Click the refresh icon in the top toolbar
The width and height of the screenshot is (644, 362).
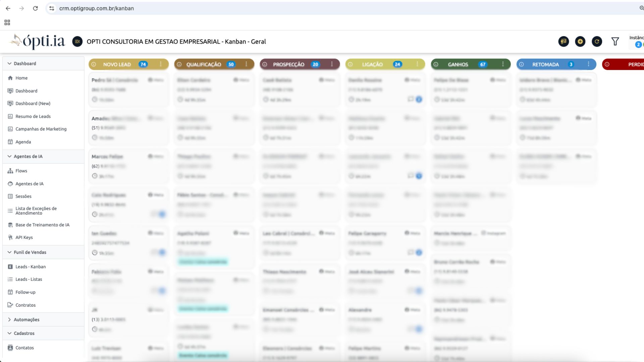pos(597,41)
